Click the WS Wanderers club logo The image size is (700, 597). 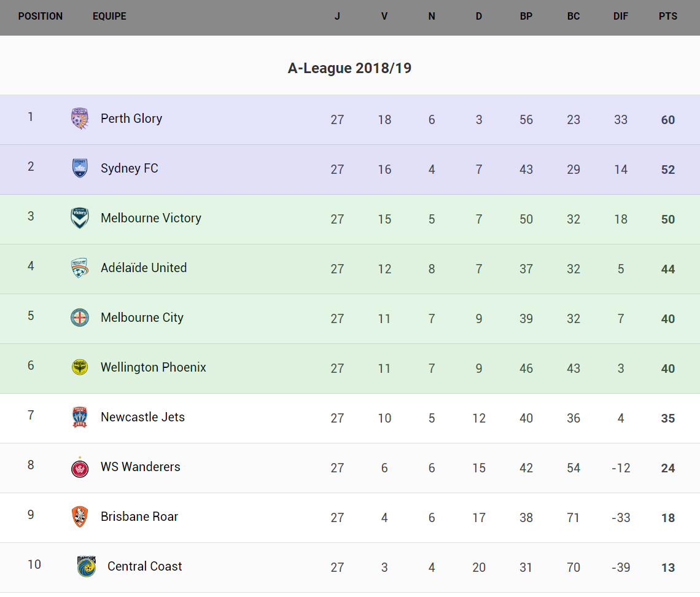(x=80, y=467)
